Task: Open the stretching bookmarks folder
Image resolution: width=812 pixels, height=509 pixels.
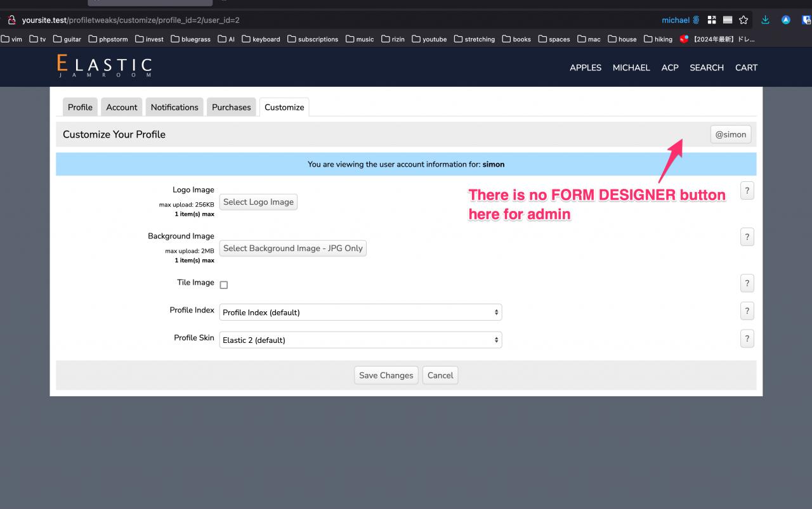Action: tap(475, 39)
